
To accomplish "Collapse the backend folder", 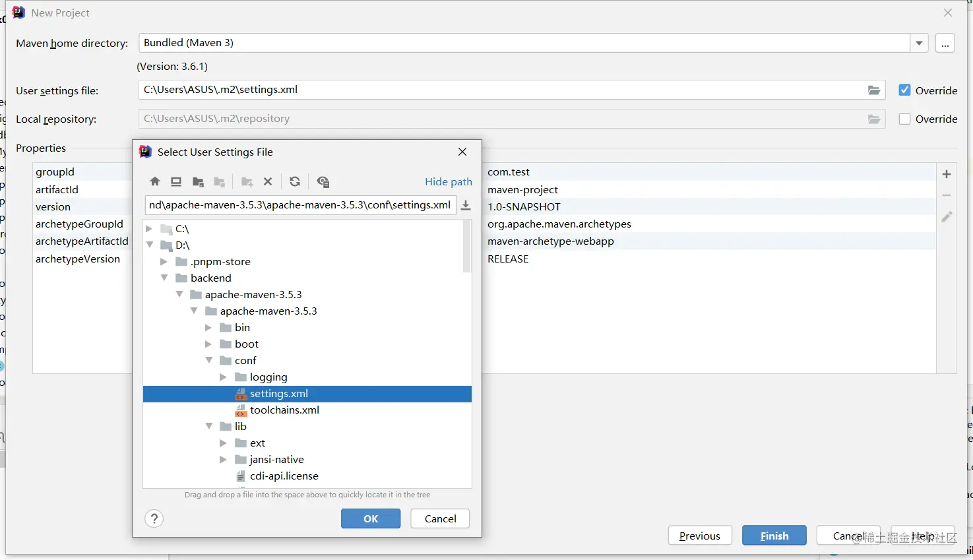I will [x=164, y=278].
